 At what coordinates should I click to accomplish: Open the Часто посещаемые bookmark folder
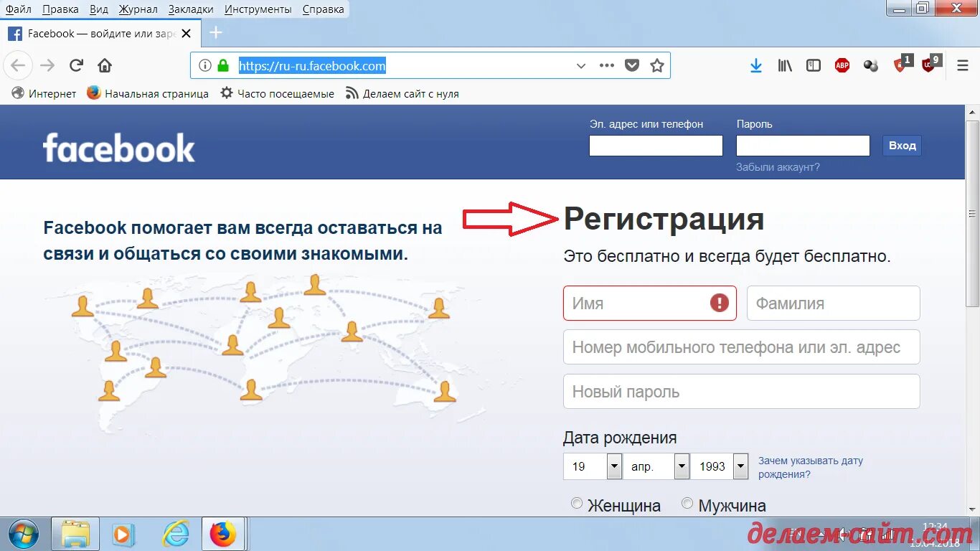(277, 93)
